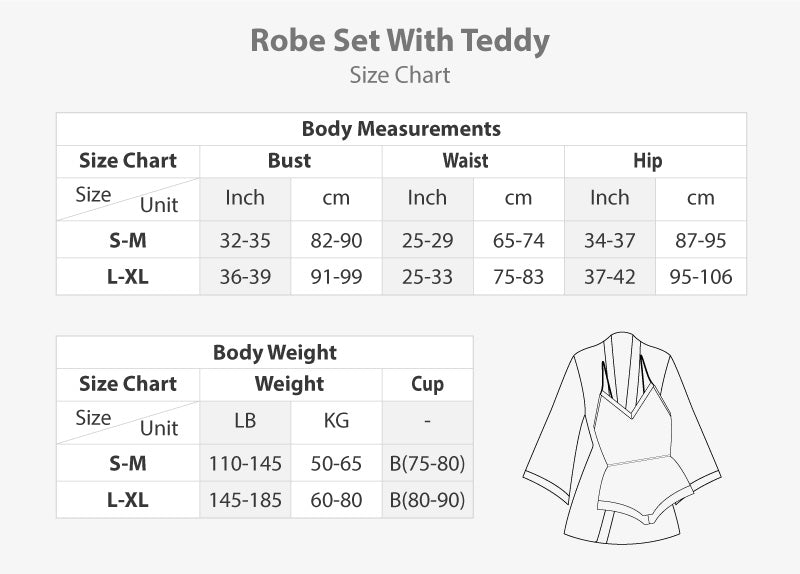Click the Body Measurements table header

pyautogui.click(x=401, y=129)
